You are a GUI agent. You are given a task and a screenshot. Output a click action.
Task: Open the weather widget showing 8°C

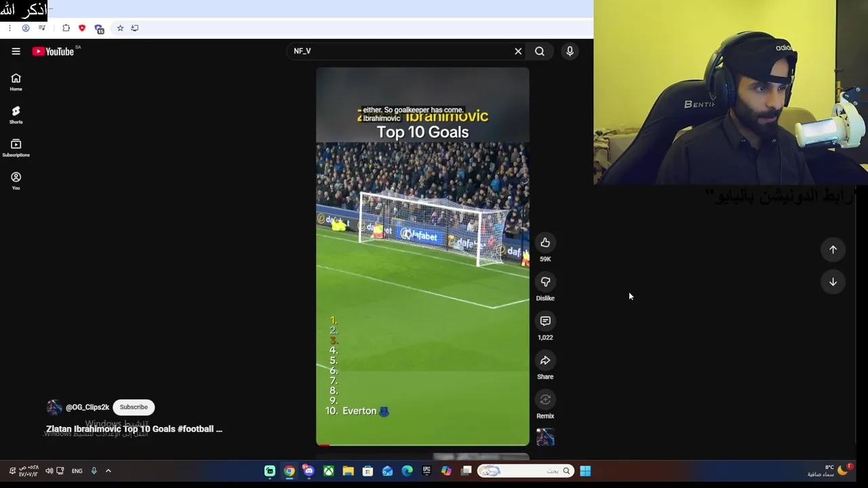831,470
